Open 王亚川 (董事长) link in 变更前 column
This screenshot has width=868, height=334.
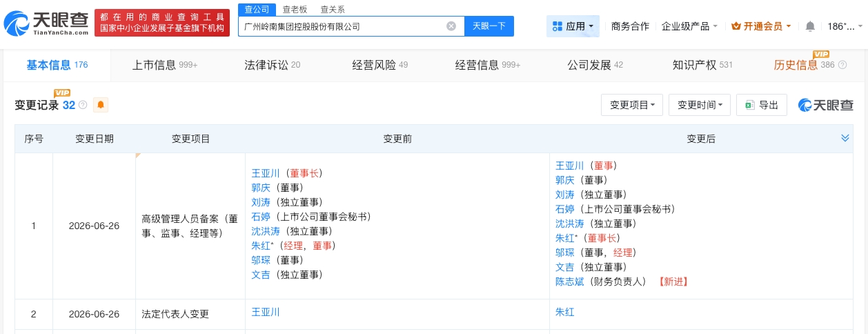[266, 173]
